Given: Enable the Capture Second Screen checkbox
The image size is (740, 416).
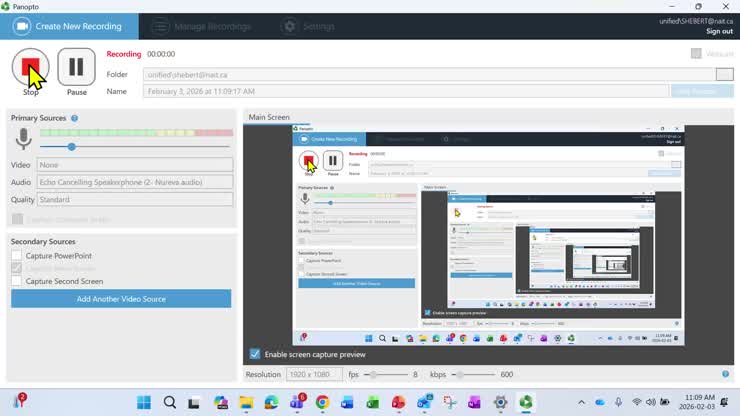Looking at the screenshot, I should (17, 281).
